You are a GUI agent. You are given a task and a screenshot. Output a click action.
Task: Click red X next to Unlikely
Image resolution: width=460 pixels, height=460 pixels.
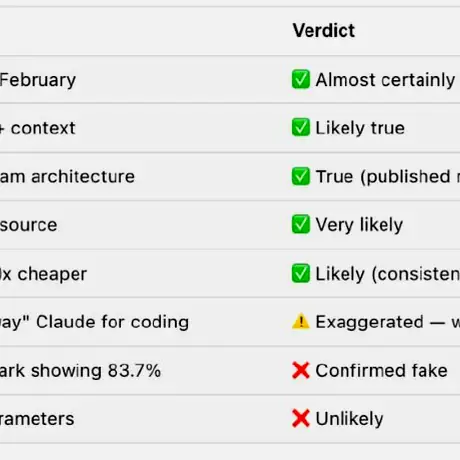(301, 419)
